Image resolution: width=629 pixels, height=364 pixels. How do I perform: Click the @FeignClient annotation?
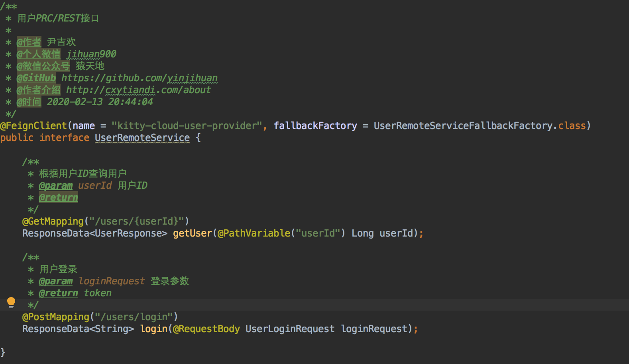pyautogui.click(x=33, y=126)
